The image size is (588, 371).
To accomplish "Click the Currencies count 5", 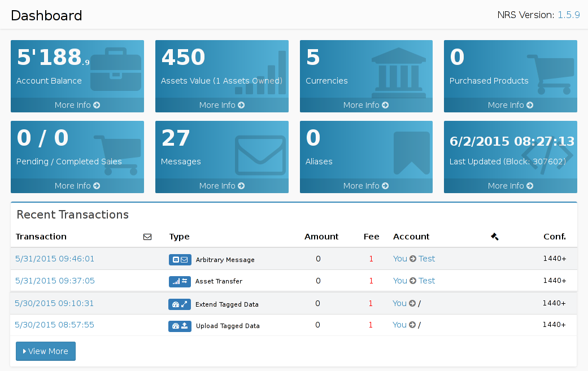I will coord(313,58).
